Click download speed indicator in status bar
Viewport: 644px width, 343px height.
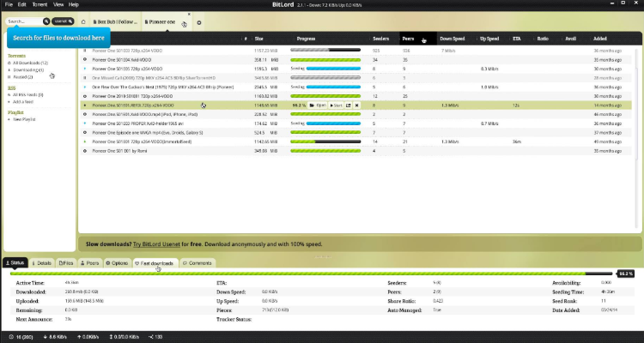tap(55, 337)
